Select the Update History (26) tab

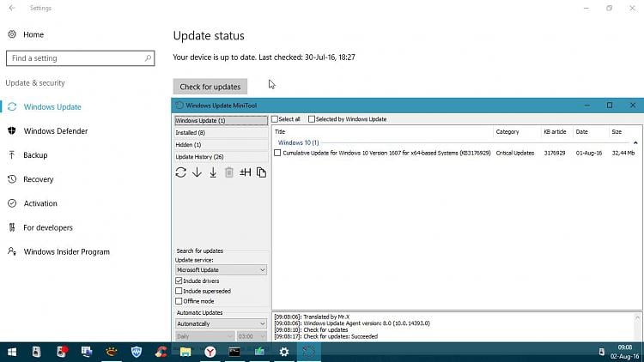coord(221,157)
